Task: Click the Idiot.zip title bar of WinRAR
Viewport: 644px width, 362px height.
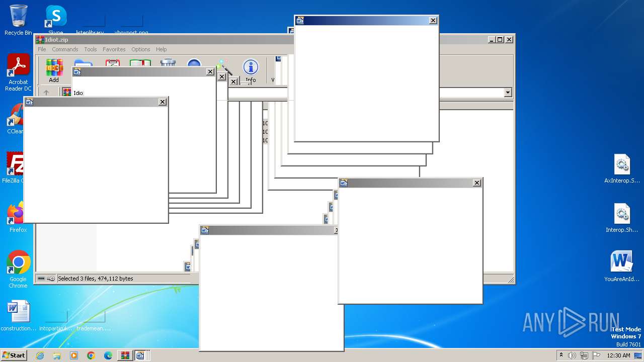Action: pos(161,40)
